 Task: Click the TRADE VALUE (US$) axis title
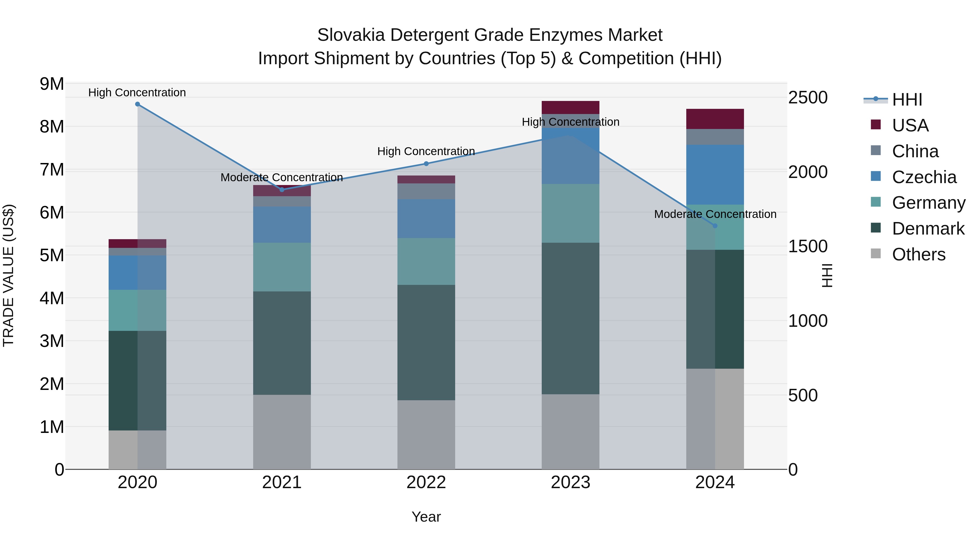(x=8, y=276)
